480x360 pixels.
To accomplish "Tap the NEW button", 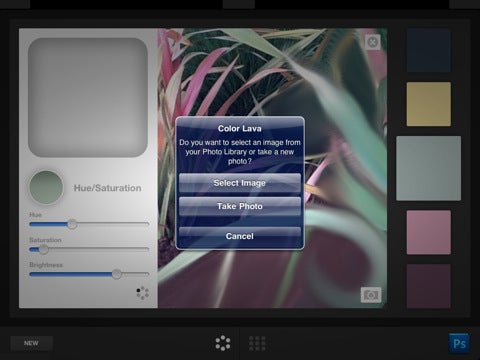I will [x=31, y=343].
